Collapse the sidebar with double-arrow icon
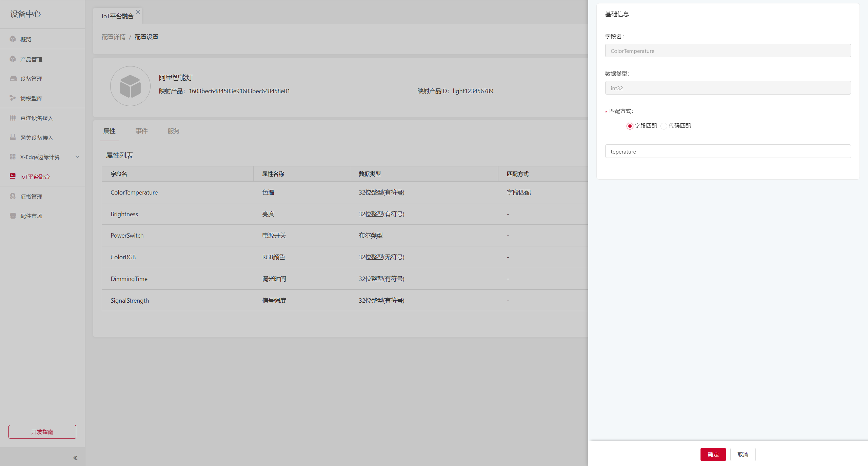The width and height of the screenshot is (868, 466). [x=75, y=458]
